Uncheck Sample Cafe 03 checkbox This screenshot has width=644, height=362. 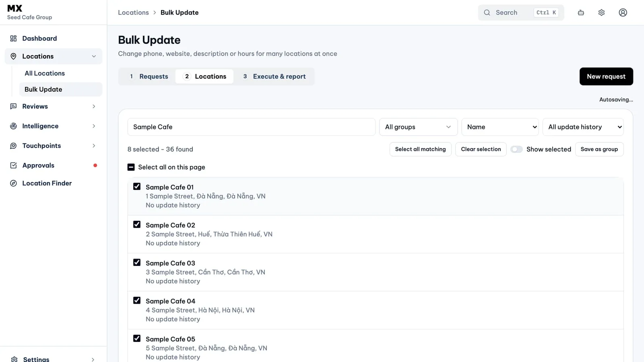click(x=137, y=263)
